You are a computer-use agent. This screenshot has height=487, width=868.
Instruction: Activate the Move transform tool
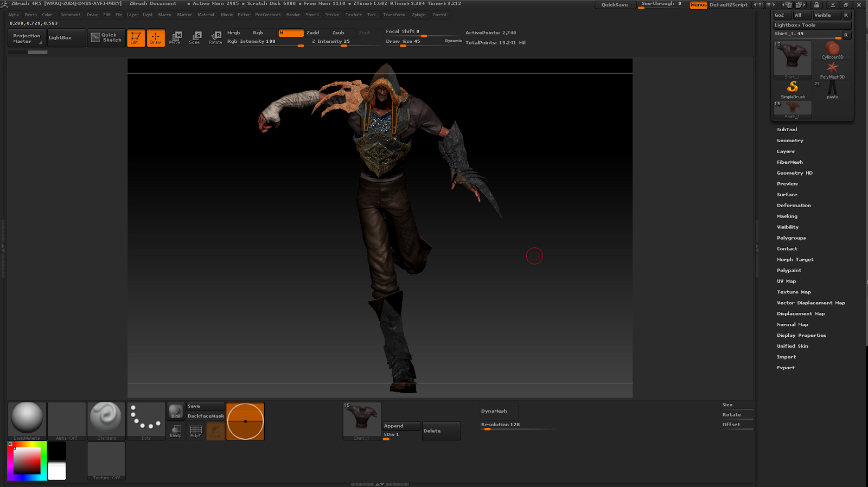[x=175, y=37]
